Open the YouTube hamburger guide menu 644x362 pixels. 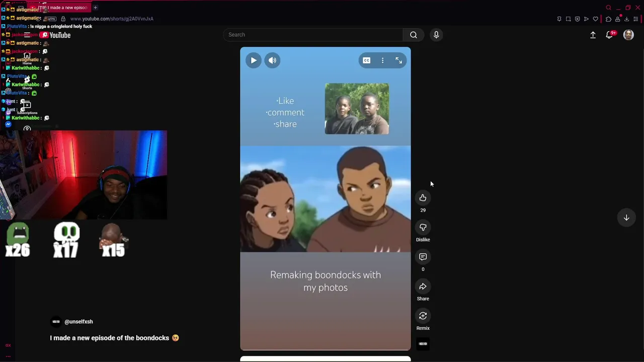coord(27,35)
